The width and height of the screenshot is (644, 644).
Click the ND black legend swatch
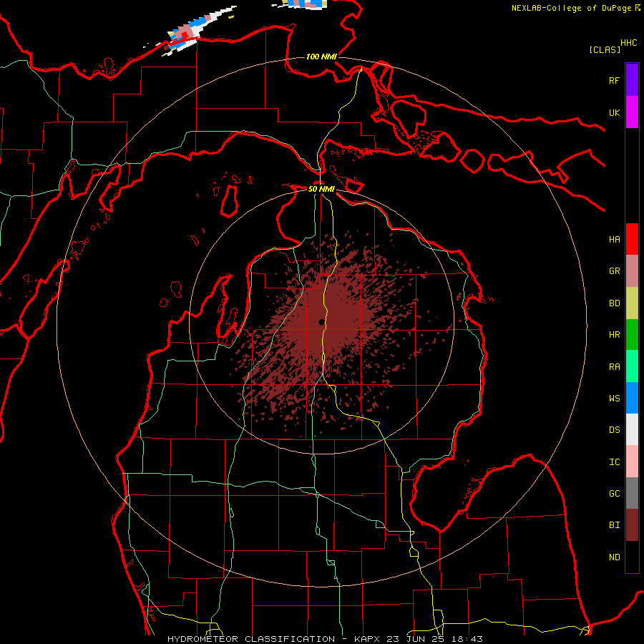632,557
